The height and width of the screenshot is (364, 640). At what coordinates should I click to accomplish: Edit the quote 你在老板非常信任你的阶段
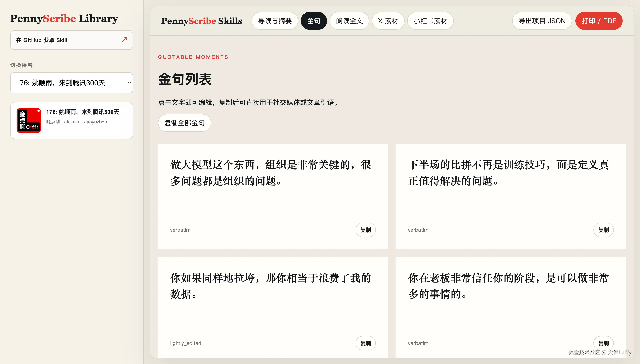pos(509,286)
